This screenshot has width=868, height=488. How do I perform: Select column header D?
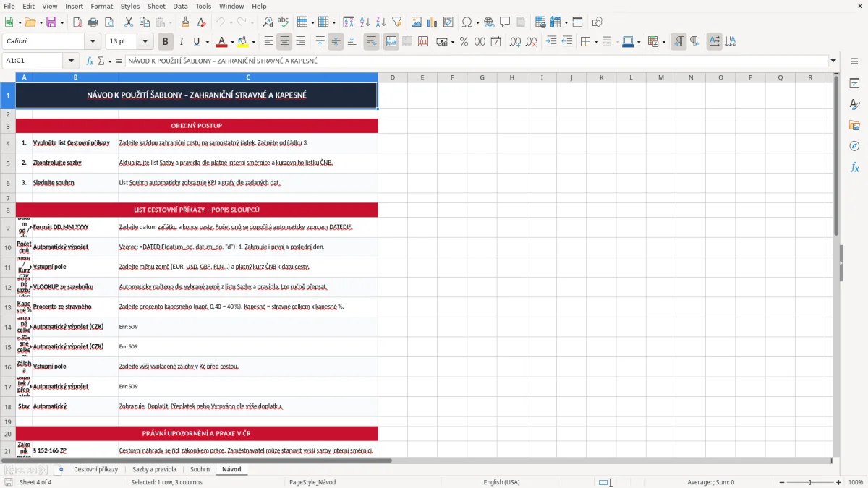click(x=393, y=77)
